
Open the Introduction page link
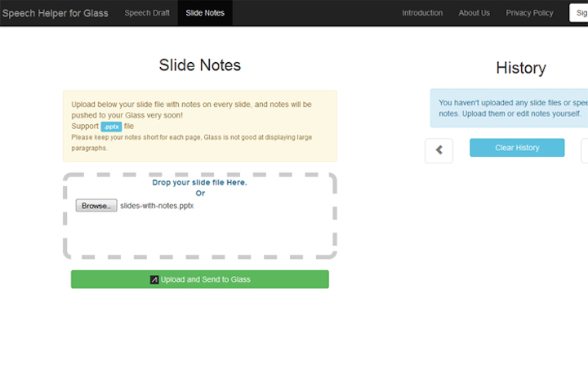422,13
